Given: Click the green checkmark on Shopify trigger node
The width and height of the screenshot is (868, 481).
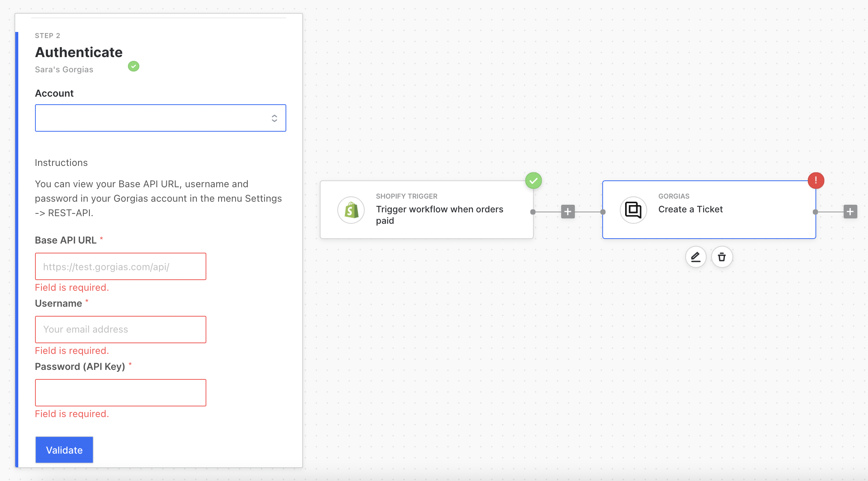Looking at the screenshot, I should click(x=533, y=180).
